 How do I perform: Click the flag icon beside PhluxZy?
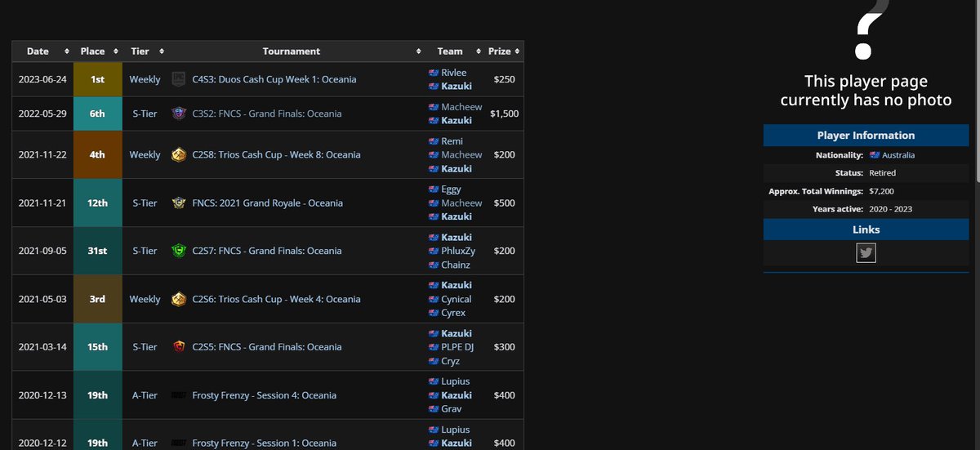[x=434, y=251]
